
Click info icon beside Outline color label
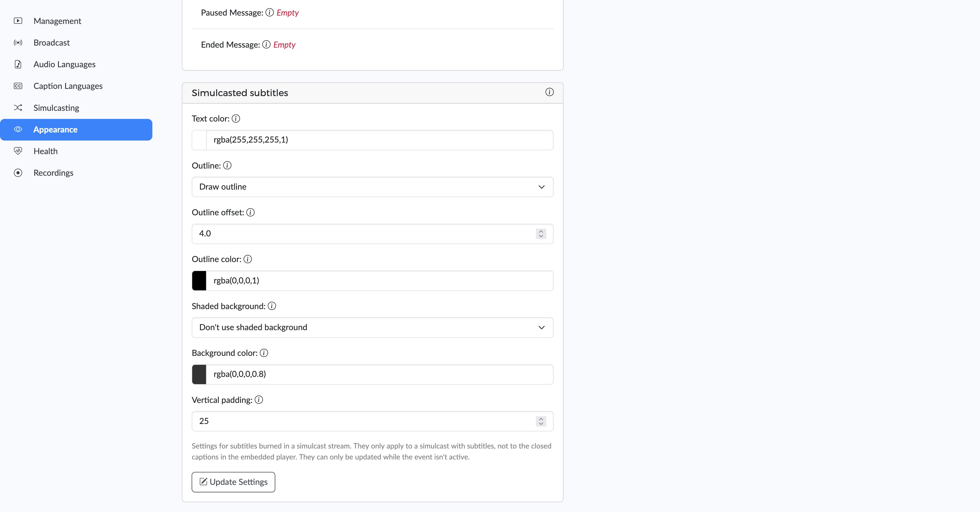[x=248, y=259]
